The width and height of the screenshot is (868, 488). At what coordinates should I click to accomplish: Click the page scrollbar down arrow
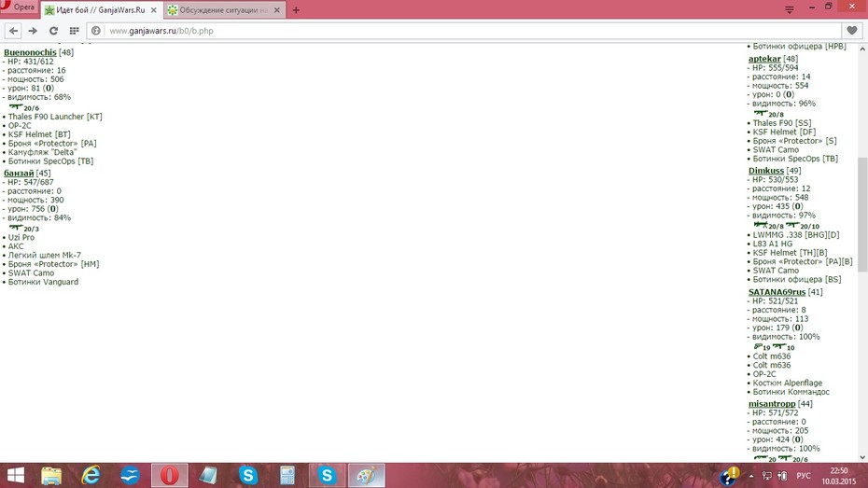pos(862,457)
